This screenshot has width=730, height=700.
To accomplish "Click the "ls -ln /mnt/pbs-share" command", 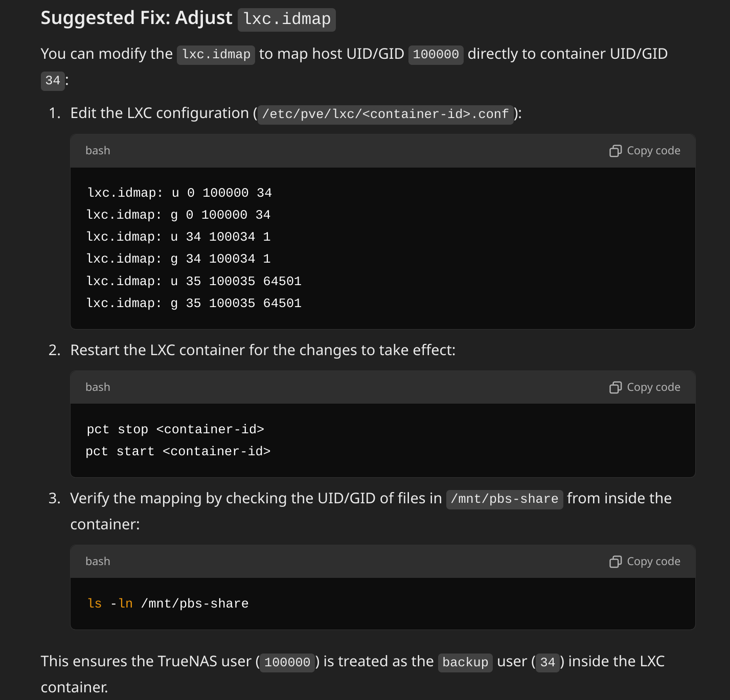I will (168, 603).
